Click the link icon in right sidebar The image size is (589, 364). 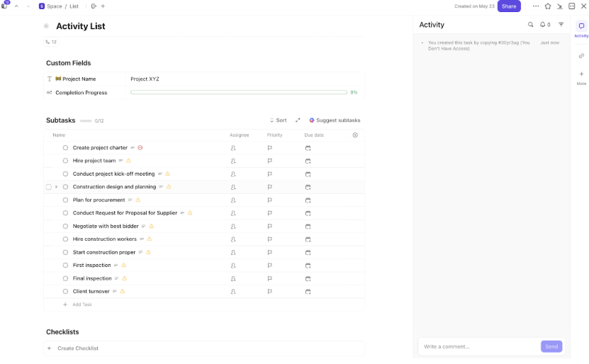pyautogui.click(x=581, y=56)
